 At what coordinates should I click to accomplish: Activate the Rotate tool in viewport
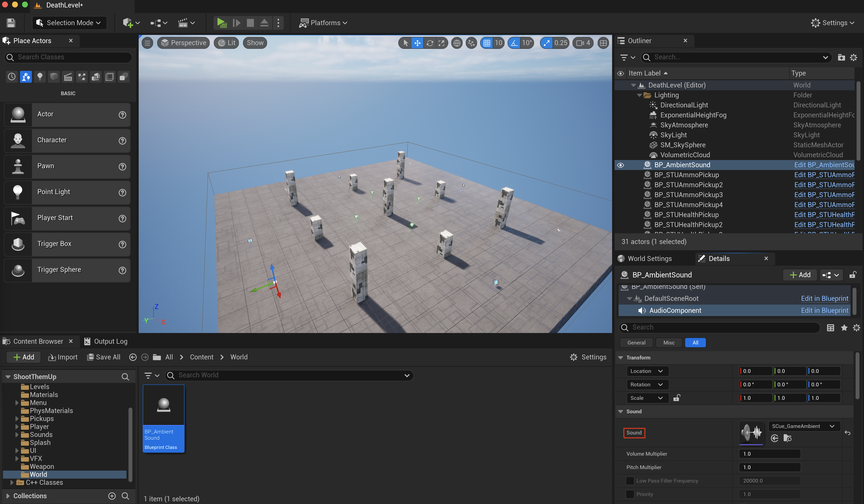(x=430, y=43)
